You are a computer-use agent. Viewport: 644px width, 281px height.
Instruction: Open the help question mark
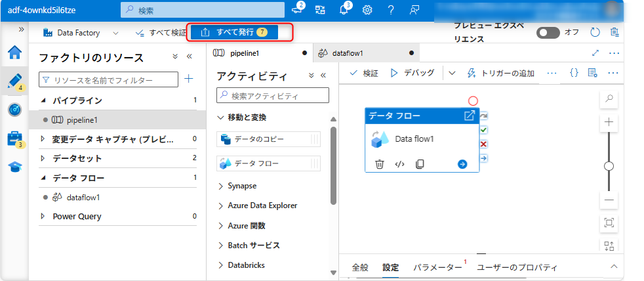point(391,10)
